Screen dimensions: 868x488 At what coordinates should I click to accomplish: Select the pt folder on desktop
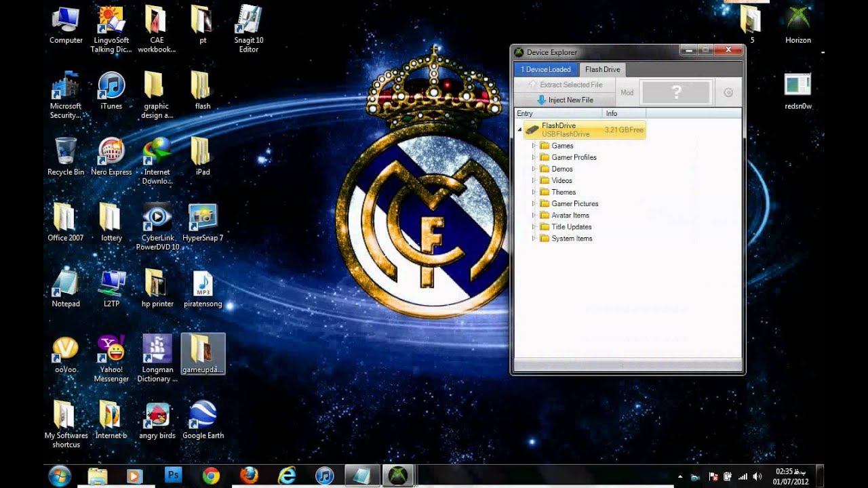coord(202,25)
